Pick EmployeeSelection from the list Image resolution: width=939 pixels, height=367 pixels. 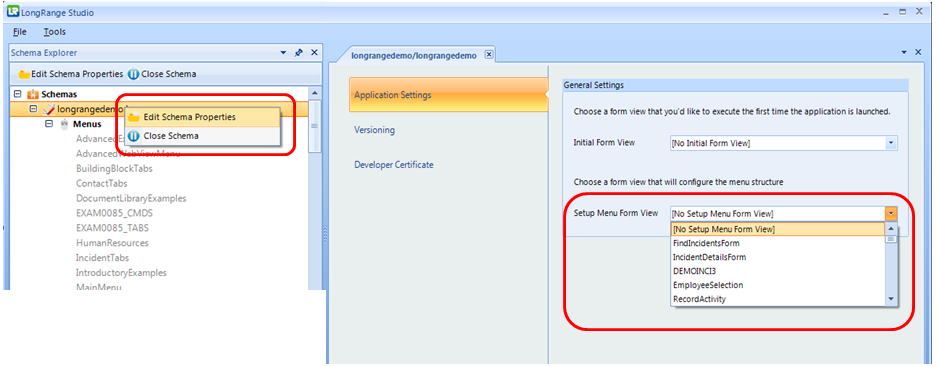pos(777,285)
